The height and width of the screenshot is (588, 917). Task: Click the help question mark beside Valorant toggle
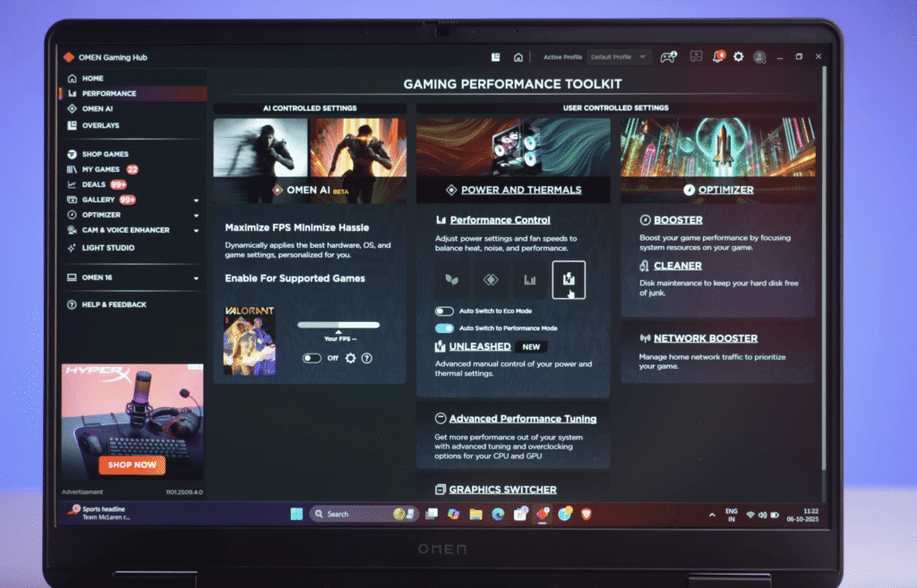click(366, 358)
